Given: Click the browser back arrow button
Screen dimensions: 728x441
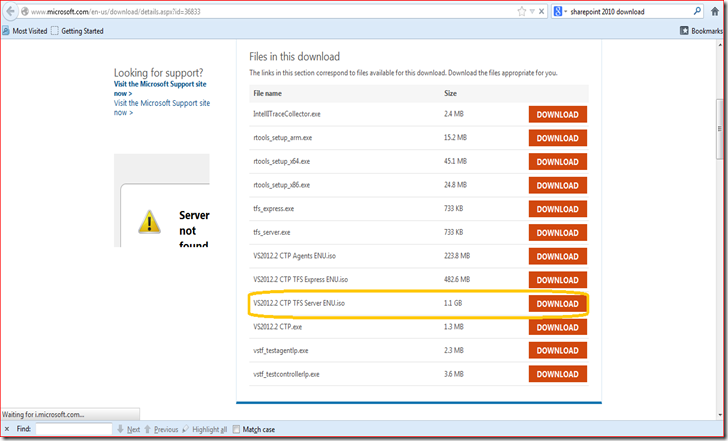Looking at the screenshot, I should coord(10,11).
